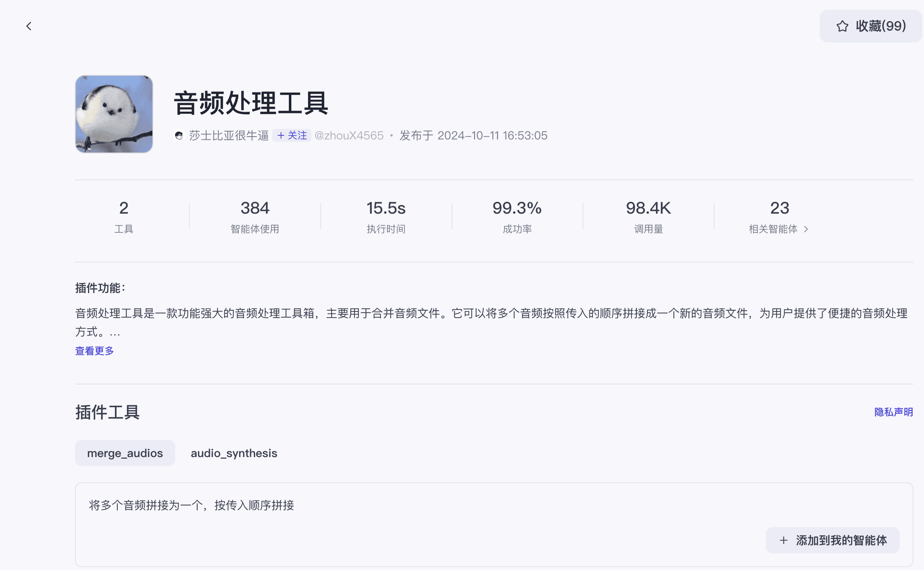Open the 隐私声明 privacy link

893,412
